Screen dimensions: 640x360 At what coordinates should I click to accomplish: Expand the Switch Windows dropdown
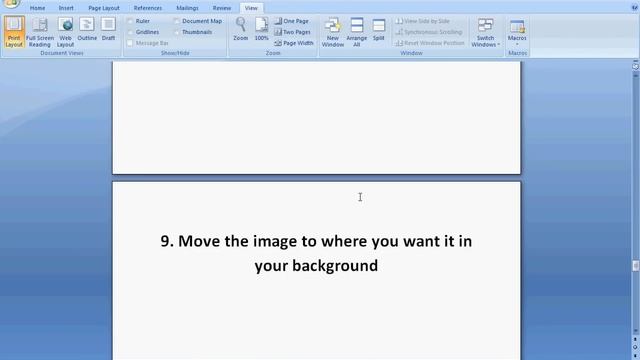click(485, 32)
